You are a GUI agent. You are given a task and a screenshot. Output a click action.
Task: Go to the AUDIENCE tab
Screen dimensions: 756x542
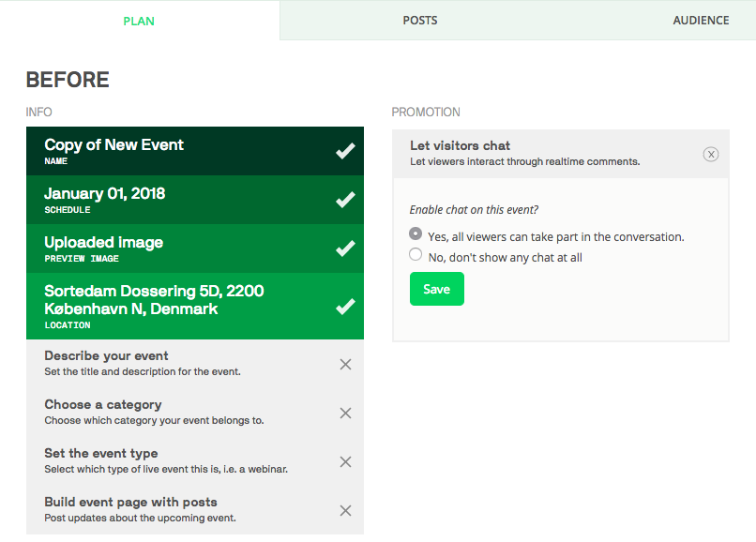tap(701, 21)
